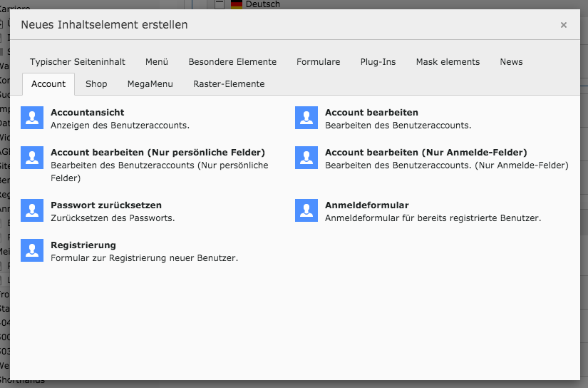The height and width of the screenshot is (388, 588).
Task: Open the Mask elements tab
Action: [x=448, y=62]
